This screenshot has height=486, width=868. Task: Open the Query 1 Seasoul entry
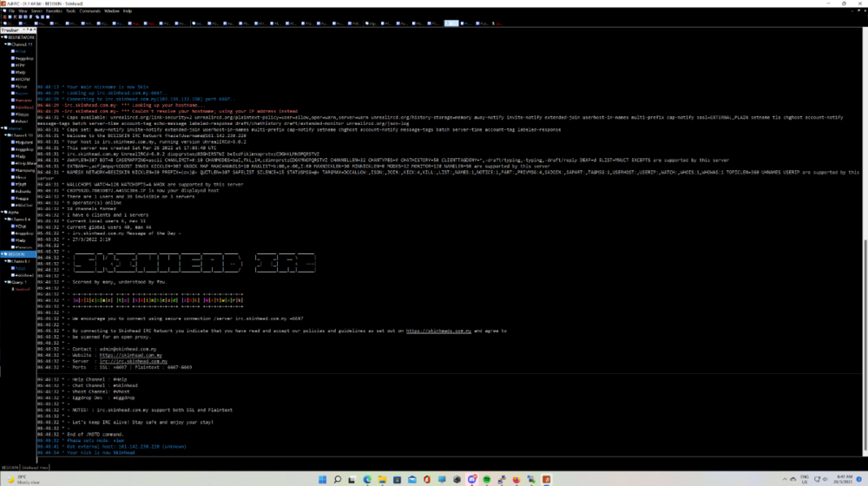(x=22, y=289)
